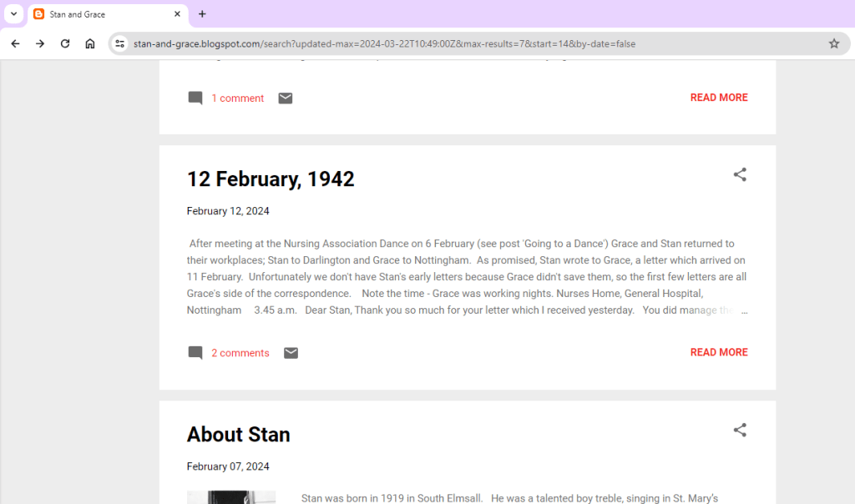Email the '12 February, 1942' post via envelope icon
The width and height of the screenshot is (855, 504).
[291, 352]
